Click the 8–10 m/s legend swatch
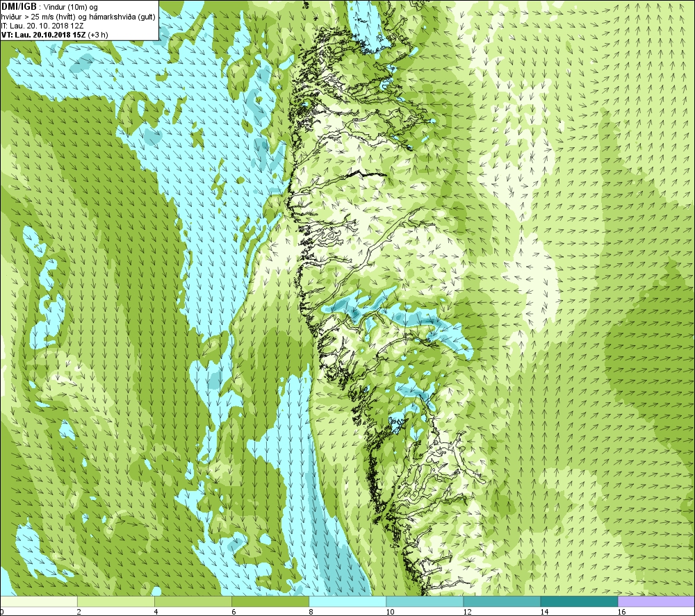 tap(347, 601)
